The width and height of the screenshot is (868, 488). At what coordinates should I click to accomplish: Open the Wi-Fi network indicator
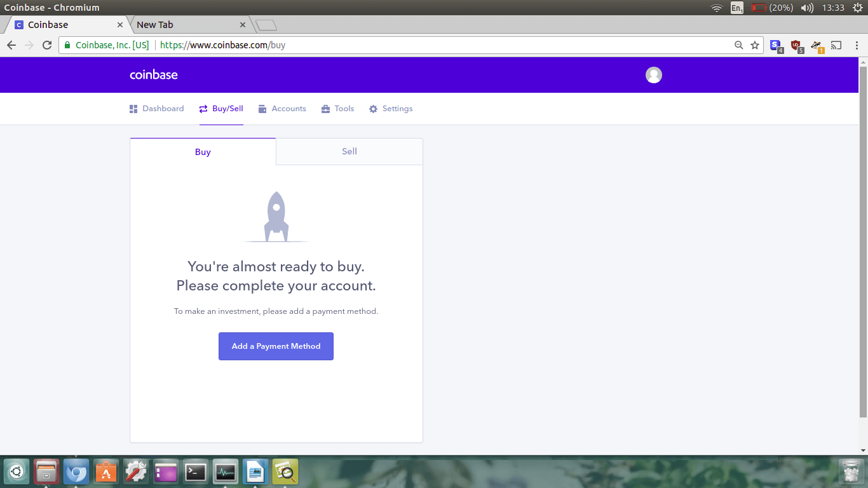coord(717,8)
